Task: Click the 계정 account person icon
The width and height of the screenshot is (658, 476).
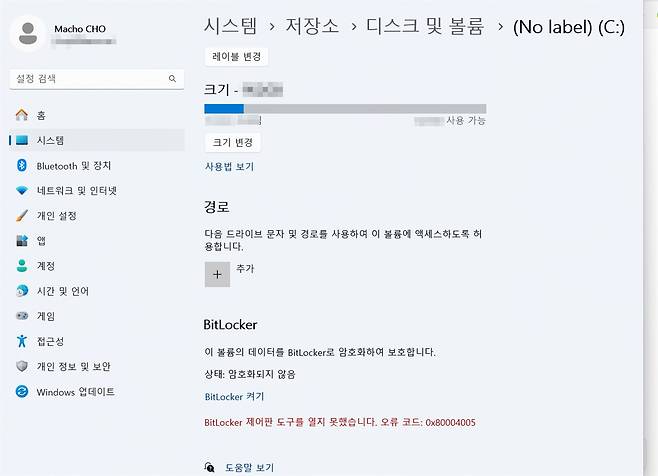Action: pyautogui.click(x=22, y=266)
